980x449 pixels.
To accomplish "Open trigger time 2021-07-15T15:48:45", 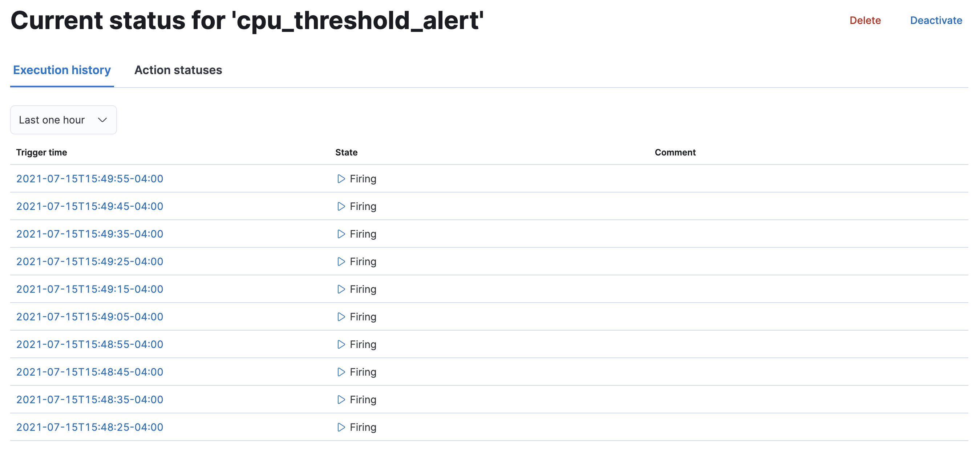I will coord(90,372).
